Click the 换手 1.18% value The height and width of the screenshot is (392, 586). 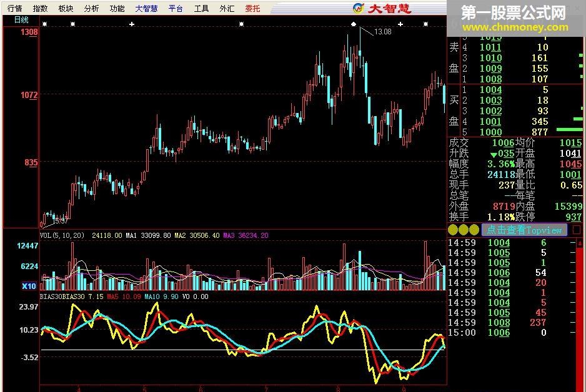pos(501,217)
